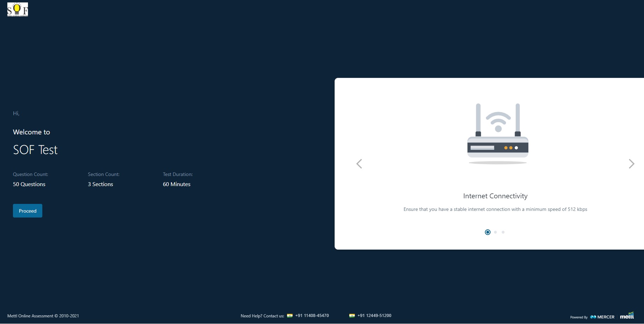Click the 3 Sections count value
Viewport: 644px width, 324px height.
tap(100, 184)
